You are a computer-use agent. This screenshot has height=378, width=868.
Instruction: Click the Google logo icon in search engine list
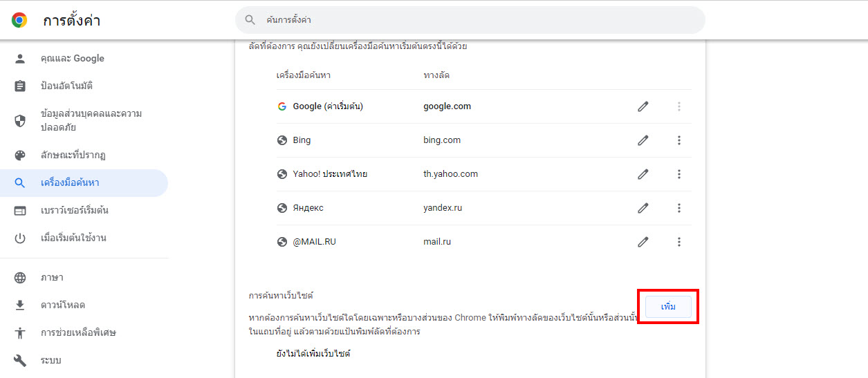point(282,106)
